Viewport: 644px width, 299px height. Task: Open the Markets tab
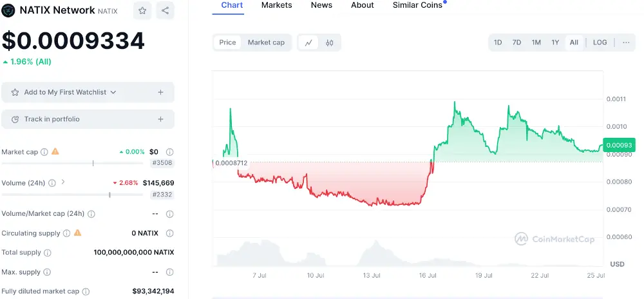click(277, 5)
